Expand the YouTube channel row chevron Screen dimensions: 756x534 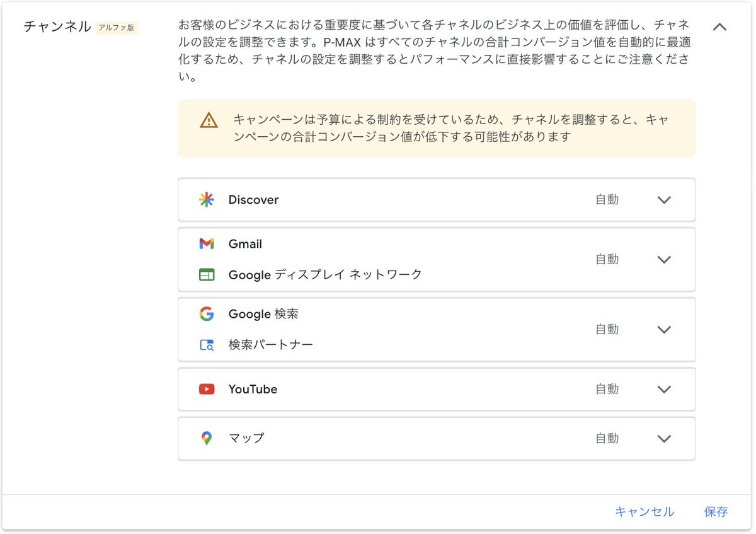point(664,390)
